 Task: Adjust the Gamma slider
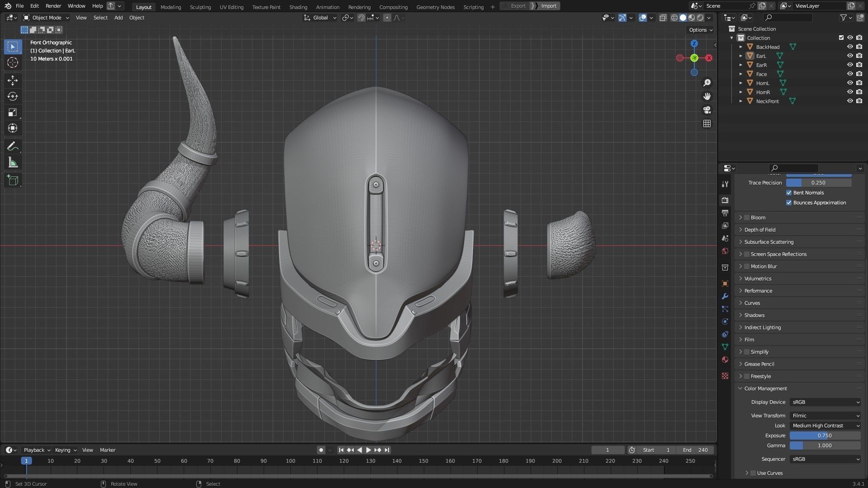click(825, 445)
